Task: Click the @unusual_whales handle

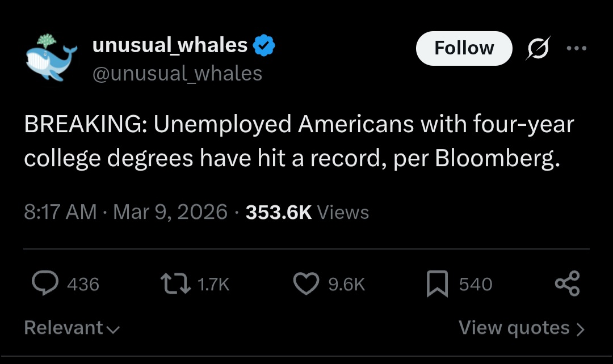Action: click(x=177, y=73)
